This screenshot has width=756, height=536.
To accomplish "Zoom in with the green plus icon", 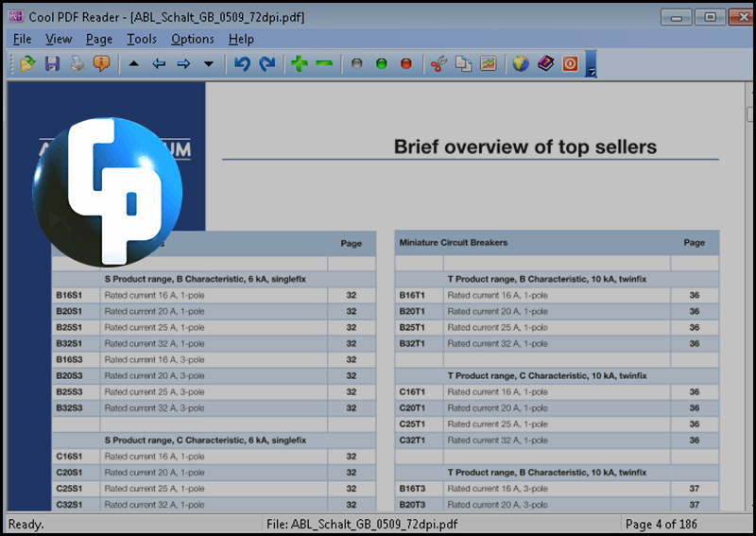I will tap(300, 63).
